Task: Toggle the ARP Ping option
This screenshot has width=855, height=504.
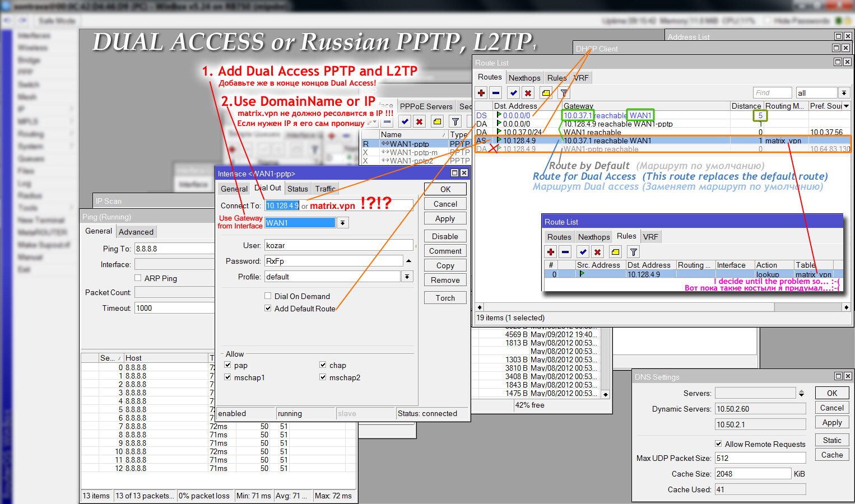Action: coord(137,278)
